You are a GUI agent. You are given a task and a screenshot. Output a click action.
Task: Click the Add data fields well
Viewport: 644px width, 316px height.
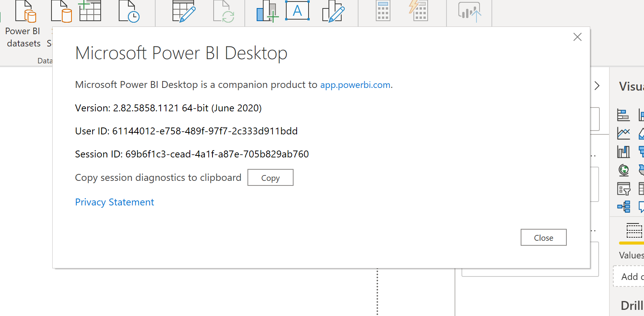coord(629,276)
